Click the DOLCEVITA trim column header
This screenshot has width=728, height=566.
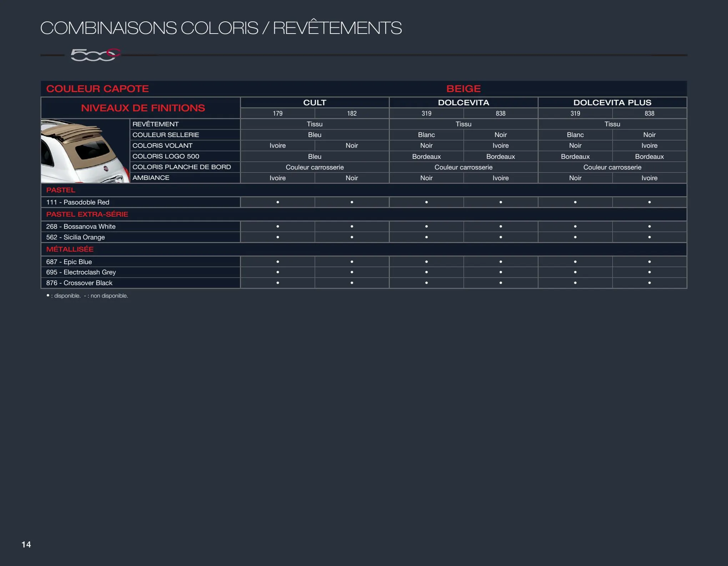point(463,102)
